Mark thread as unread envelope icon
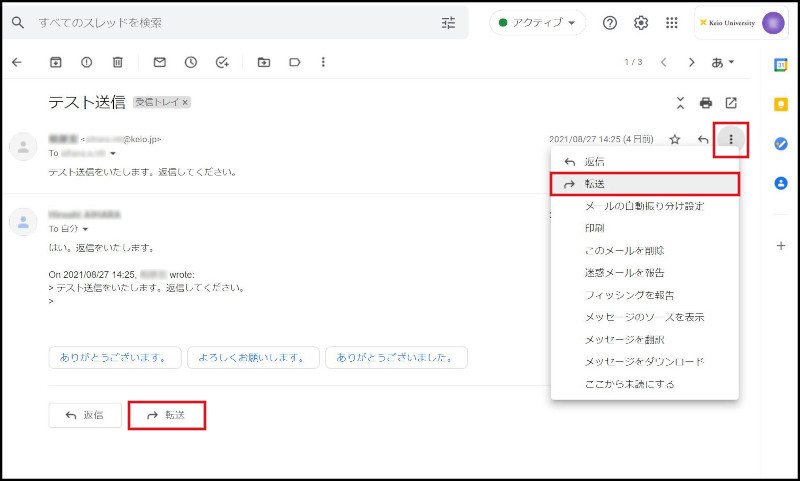Image resolution: width=800 pixels, height=481 pixels. [159, 62]
